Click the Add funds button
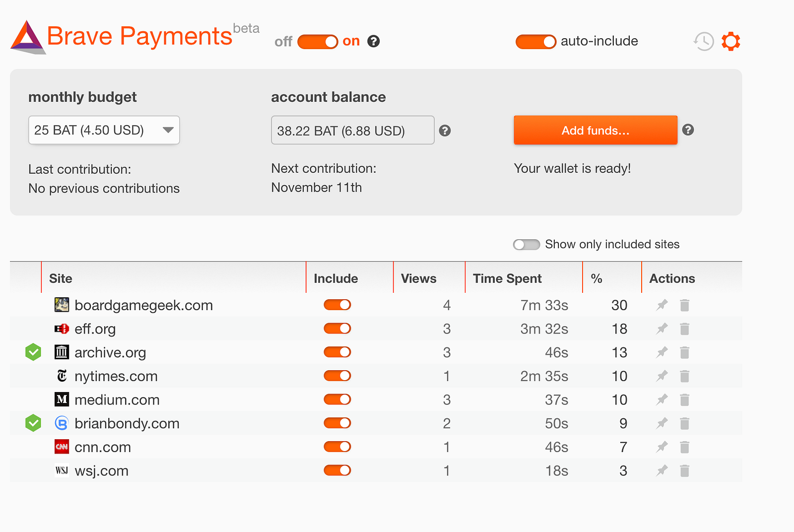Viewport: 794px width, 532px height. (x=595, y=130)
